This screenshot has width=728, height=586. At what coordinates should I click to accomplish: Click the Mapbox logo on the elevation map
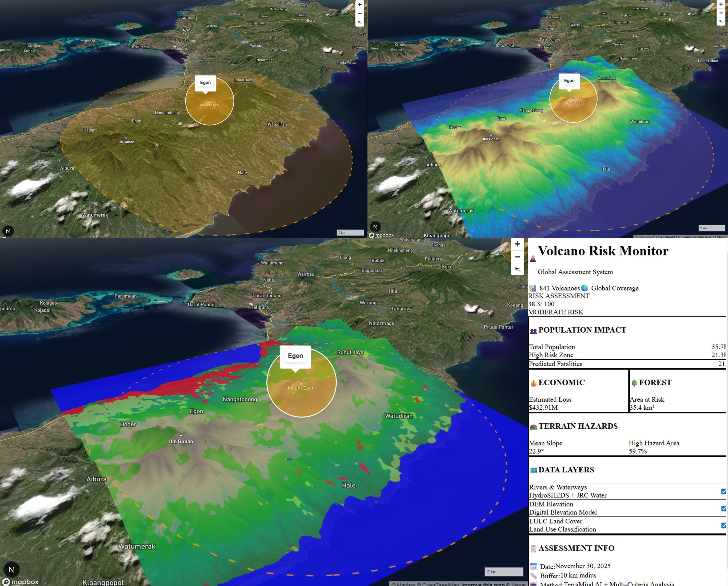381,235
